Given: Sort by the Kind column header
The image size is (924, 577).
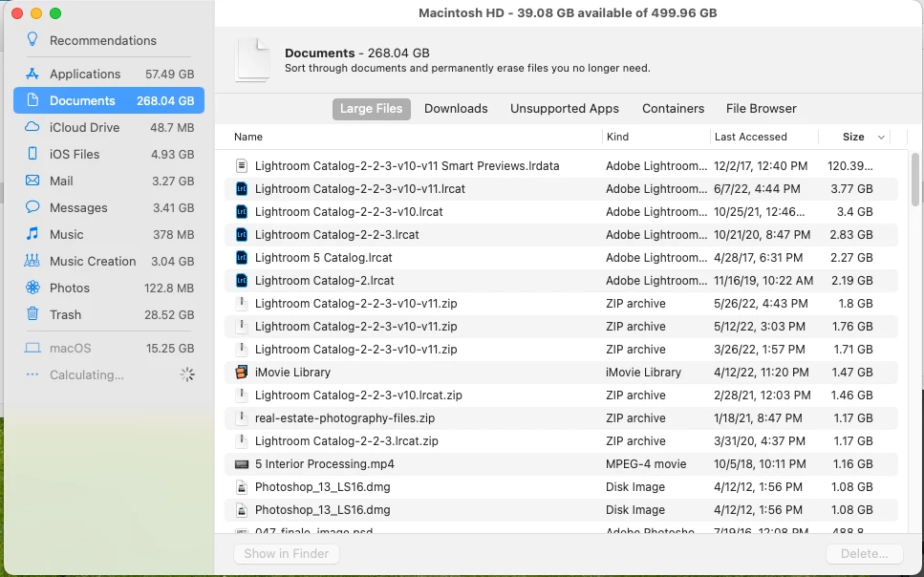Looking at the screenshot, I should coord(617,137).
